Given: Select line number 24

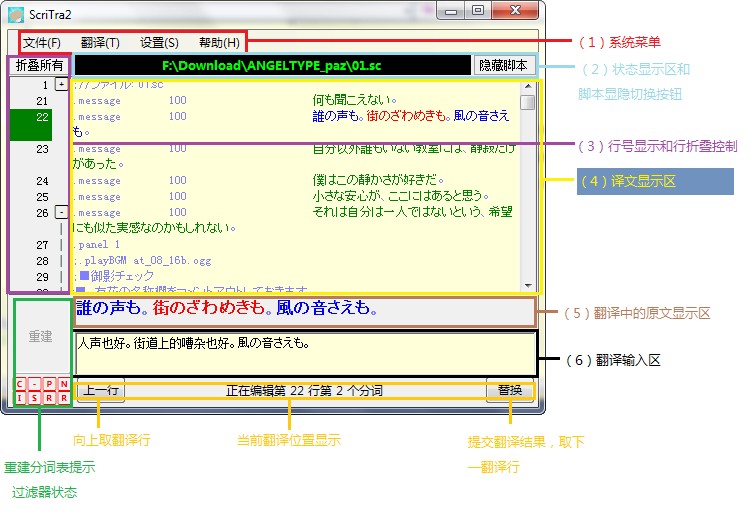Looking at the screenshot, I should point(42,181).
